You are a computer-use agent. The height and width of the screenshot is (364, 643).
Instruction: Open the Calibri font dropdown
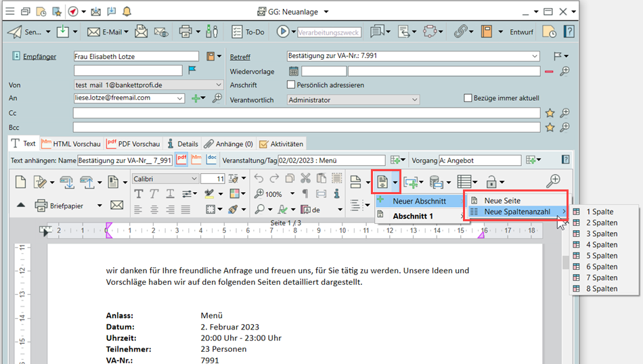click(194, 179)
